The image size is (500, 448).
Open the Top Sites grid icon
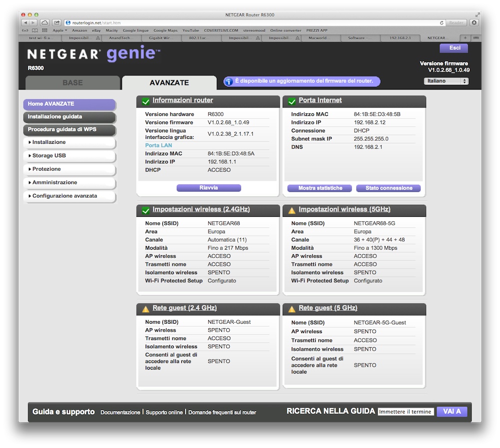coord(45,30)
